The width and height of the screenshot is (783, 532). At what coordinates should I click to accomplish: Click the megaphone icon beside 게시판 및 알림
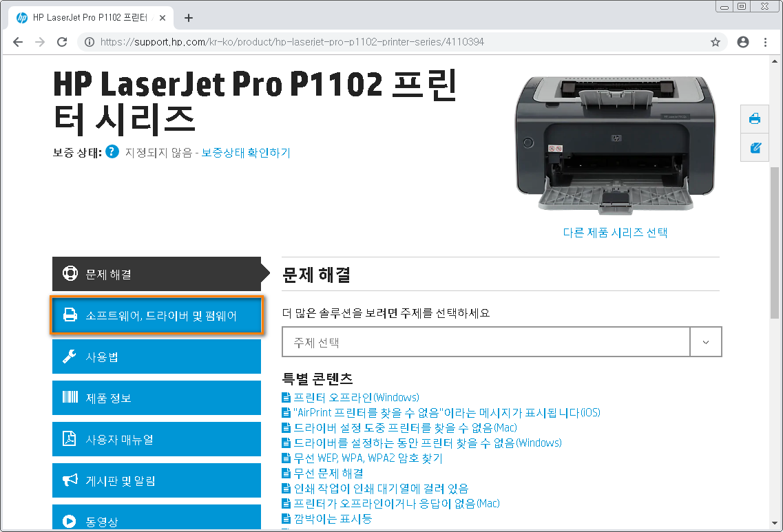coord(70,480)
